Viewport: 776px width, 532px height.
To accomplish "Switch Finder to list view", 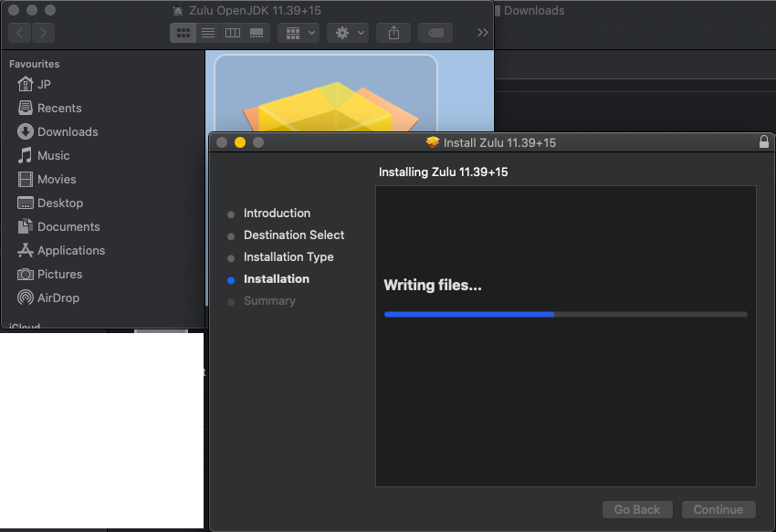I will (208, 33).
